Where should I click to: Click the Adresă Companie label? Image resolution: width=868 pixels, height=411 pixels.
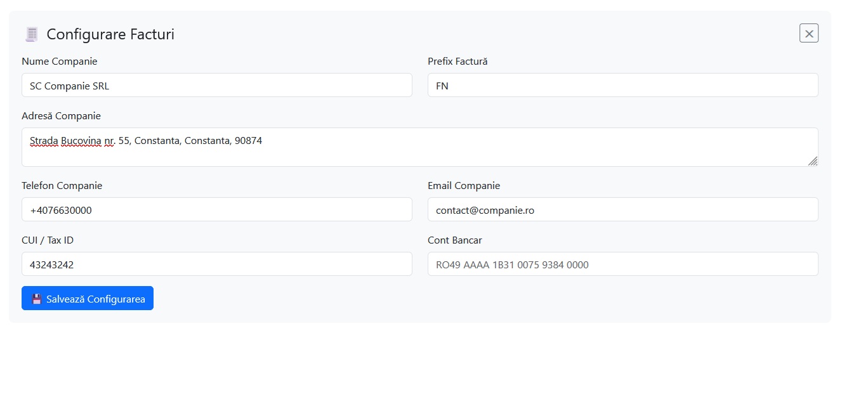[x=61, y=116]
